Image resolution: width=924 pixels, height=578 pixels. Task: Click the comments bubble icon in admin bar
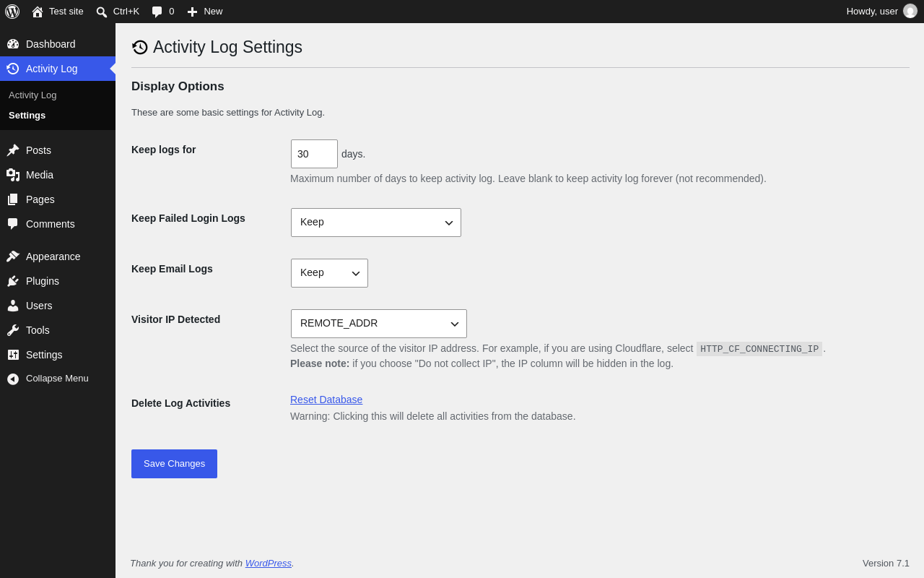coord(157,12)
